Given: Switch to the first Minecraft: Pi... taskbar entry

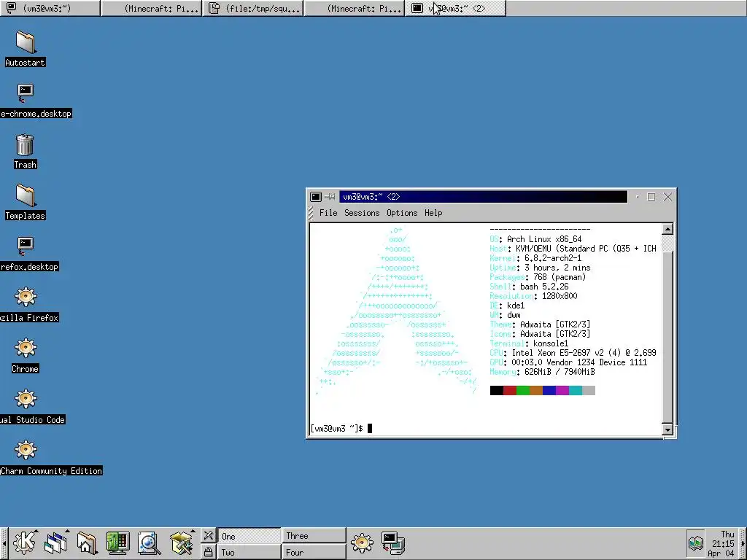Looking at the screenshot, I should tap(152, 8).
